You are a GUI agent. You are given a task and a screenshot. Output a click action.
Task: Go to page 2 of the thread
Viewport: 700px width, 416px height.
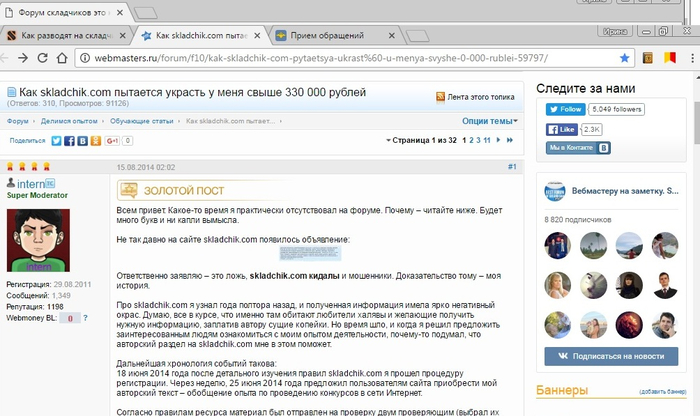[471, 140]
